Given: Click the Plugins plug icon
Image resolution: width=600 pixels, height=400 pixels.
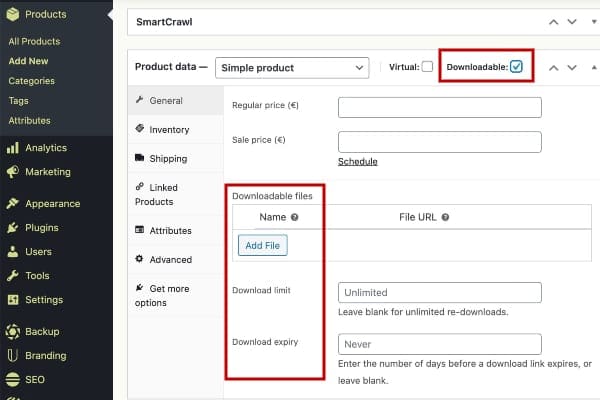Looking at the screenshot, I should 12,228.
